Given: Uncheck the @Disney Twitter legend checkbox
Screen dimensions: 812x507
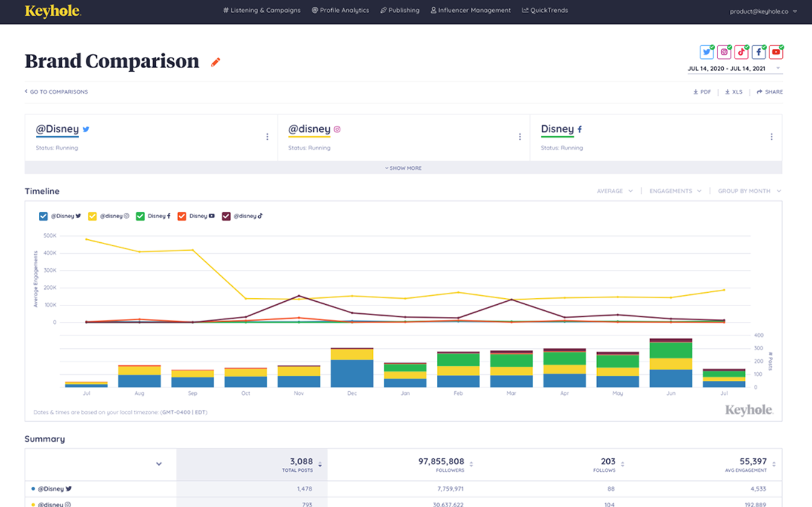Looking at the screenshot, I should pyautogui.click(x=43, y=216).
